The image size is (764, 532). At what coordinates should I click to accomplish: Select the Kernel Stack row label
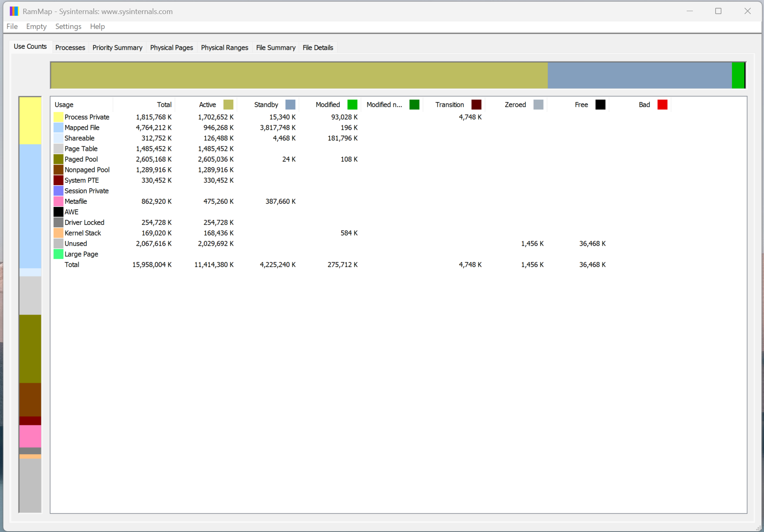coord(83,233)
